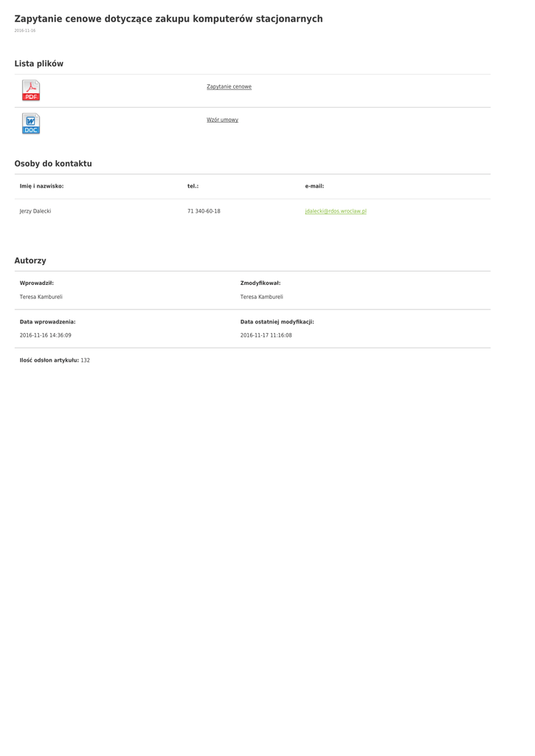The image size is (535, 756).
Task: Click the page title about zakupu komputerów
Action: coord(168,18)
